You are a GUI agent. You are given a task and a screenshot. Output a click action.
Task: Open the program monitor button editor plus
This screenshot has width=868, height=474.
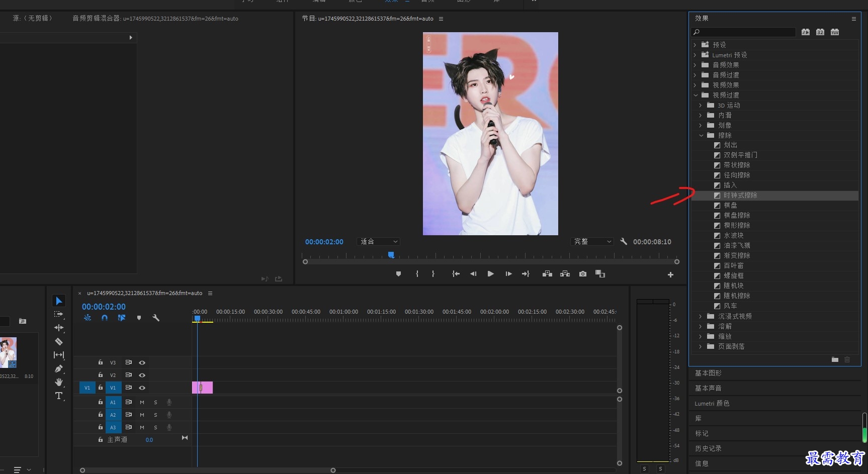click(670, 274)
